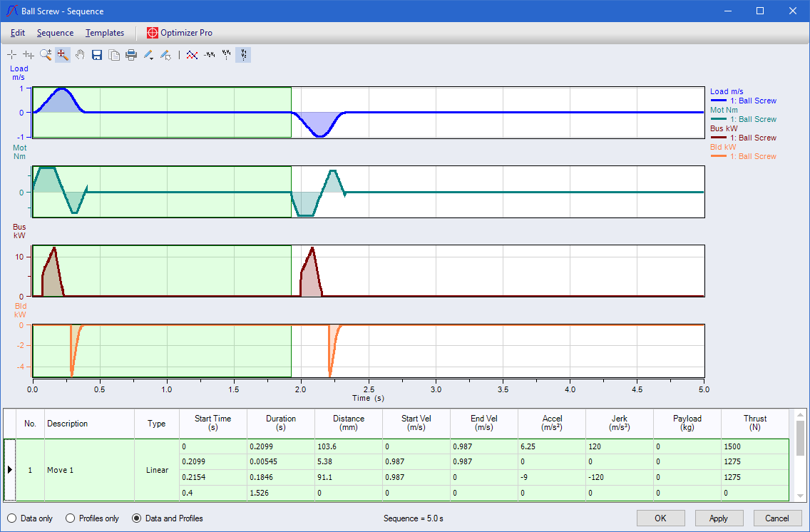
Task: Click the save floppy disk icon
Action: tap(97, 54)
